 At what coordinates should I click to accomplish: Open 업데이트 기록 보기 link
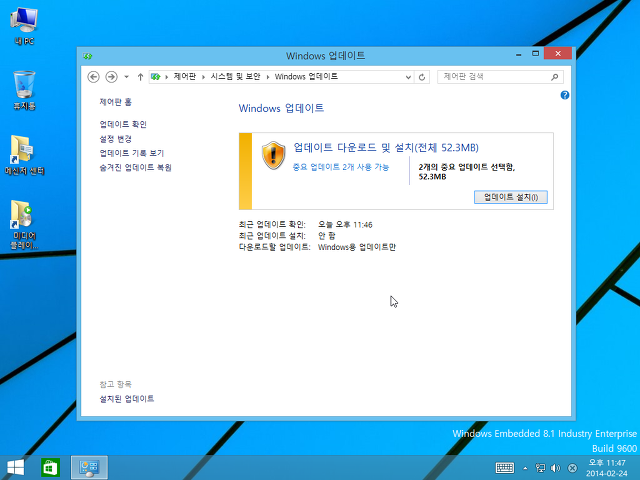point(131,153)
